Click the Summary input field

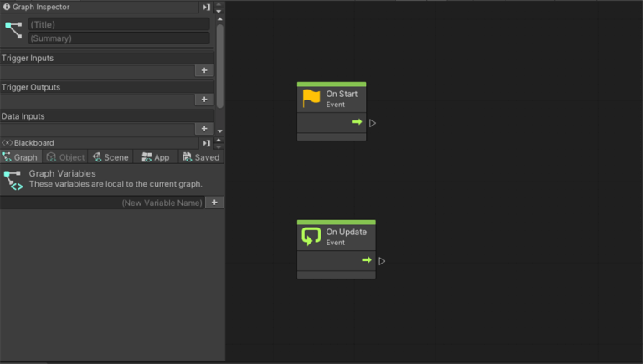pos(119,38)
